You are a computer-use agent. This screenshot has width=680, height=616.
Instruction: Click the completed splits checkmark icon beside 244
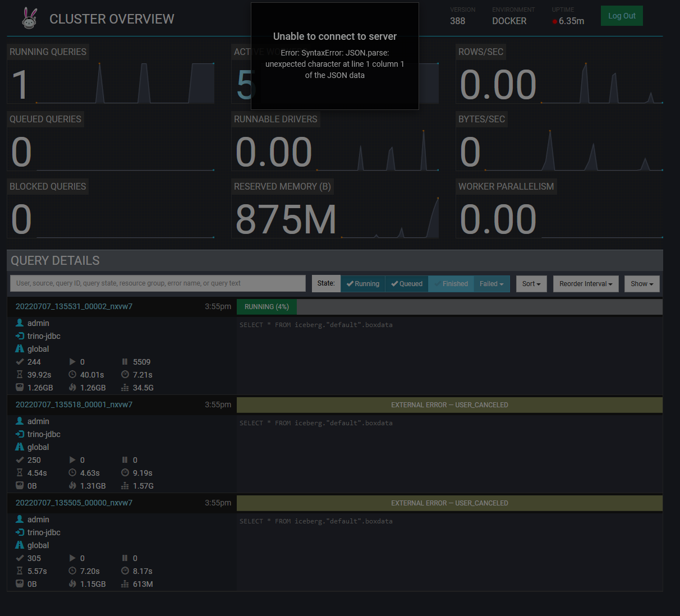tap(20, 361)
